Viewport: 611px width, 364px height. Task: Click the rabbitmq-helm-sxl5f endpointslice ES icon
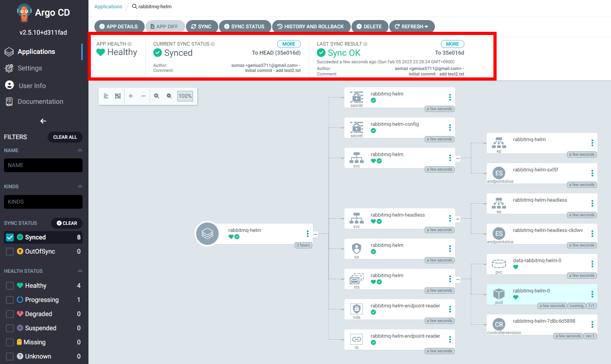499,173
